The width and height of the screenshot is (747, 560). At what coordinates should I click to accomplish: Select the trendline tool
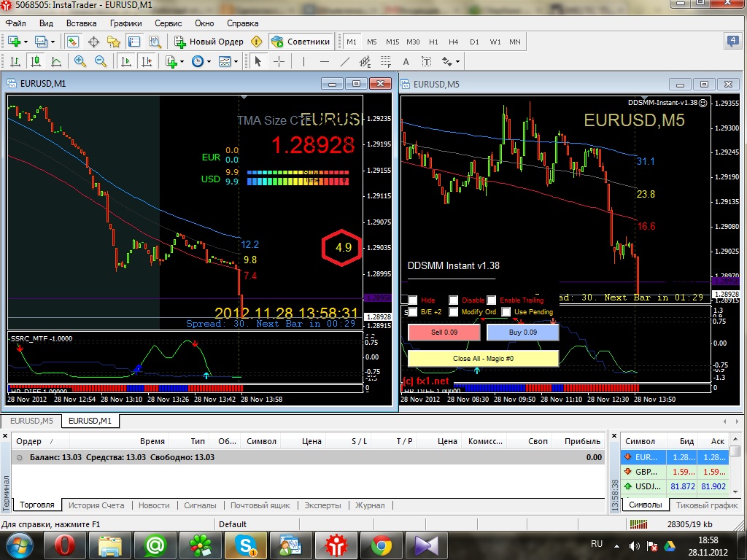coord(345,61)
